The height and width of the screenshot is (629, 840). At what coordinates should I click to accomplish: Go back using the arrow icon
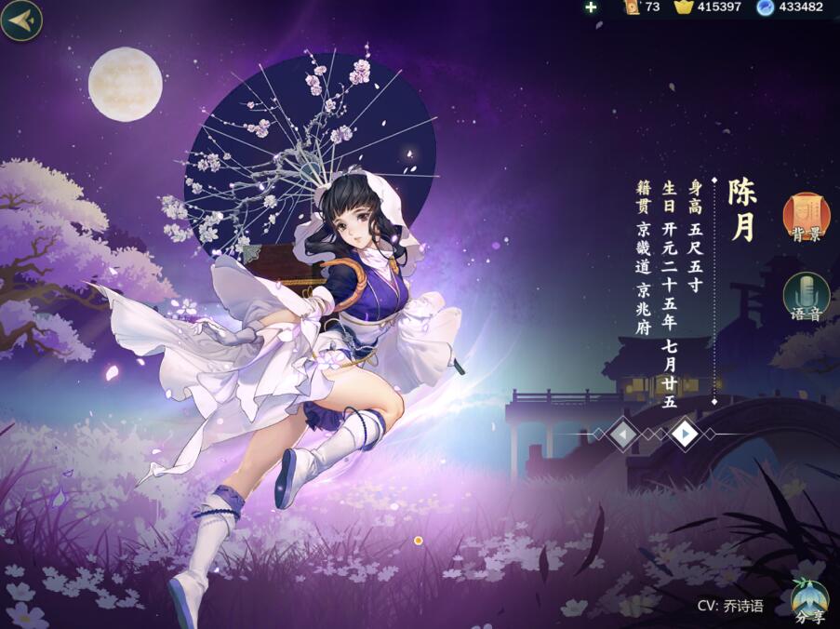(20, 20)
